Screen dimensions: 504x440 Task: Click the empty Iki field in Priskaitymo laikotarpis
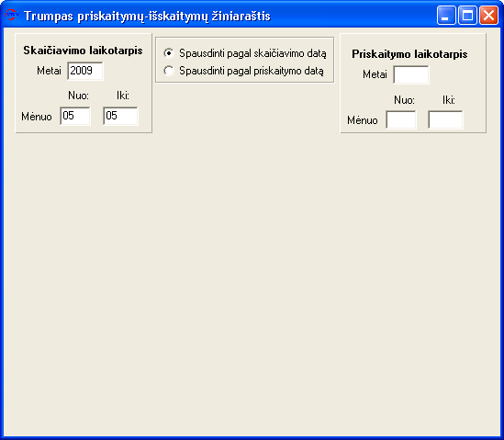pos(445,120)
